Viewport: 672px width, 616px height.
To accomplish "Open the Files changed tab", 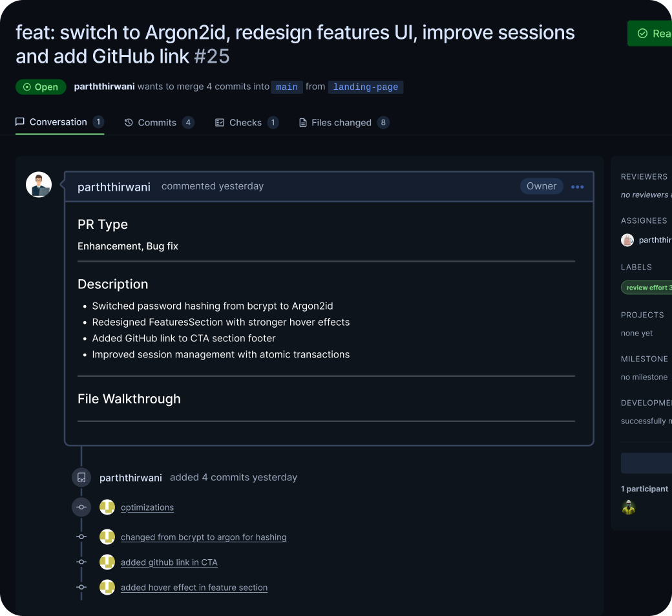I will [343, 123].
